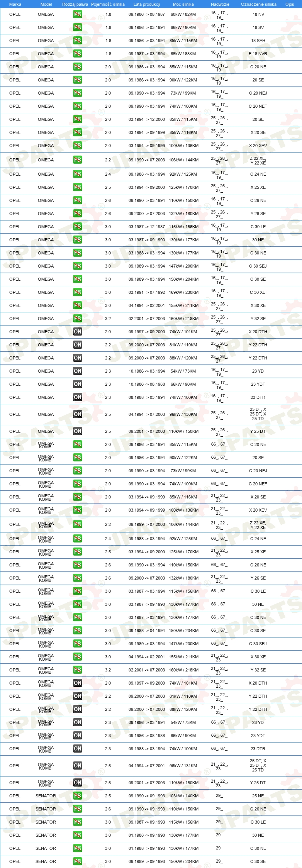Image resolution: width=302 pixels, height=868 pixels.
Task: Click the Lata produkcji column header
Action: [x=147, y=4]
